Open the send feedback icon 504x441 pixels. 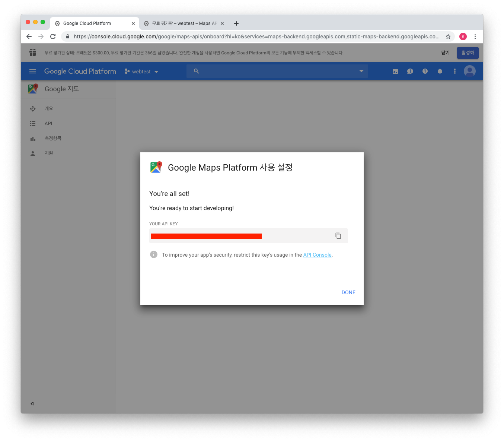410,72
